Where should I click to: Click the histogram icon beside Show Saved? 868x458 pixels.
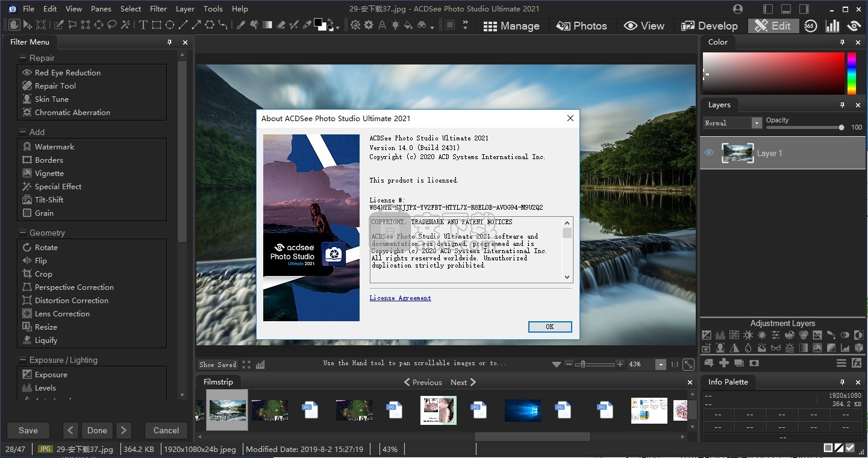coord(260,365)
